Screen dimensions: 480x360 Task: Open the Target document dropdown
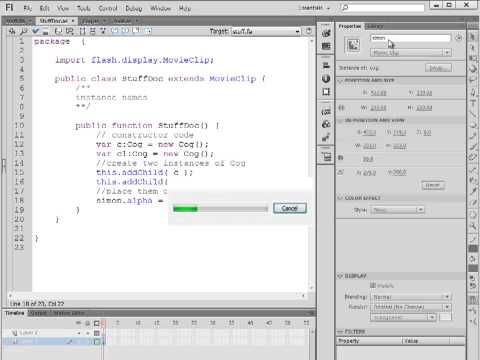pyautogui.click(x=266, y=32)
